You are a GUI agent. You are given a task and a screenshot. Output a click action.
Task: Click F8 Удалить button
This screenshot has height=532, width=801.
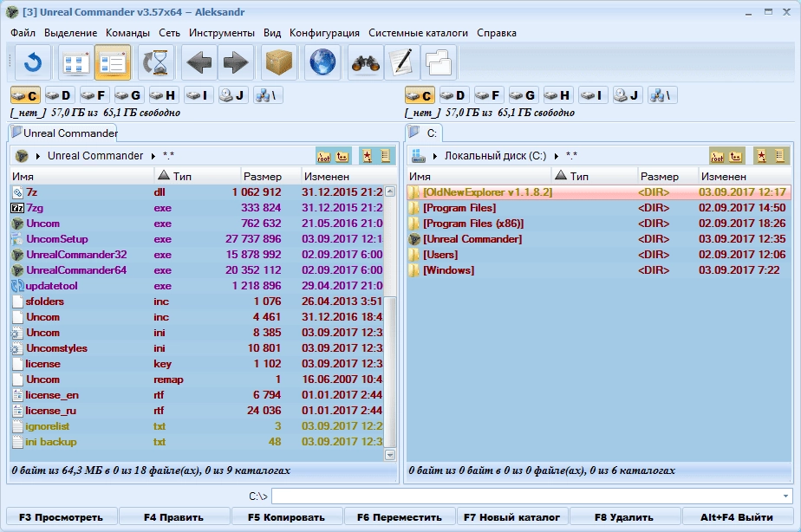pos(624,517)
